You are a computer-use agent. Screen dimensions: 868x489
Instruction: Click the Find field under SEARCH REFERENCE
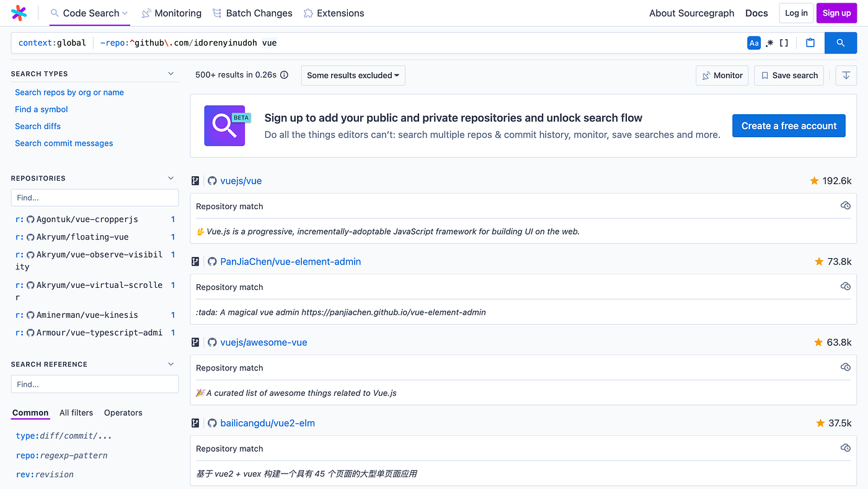[x=94, y=384]
